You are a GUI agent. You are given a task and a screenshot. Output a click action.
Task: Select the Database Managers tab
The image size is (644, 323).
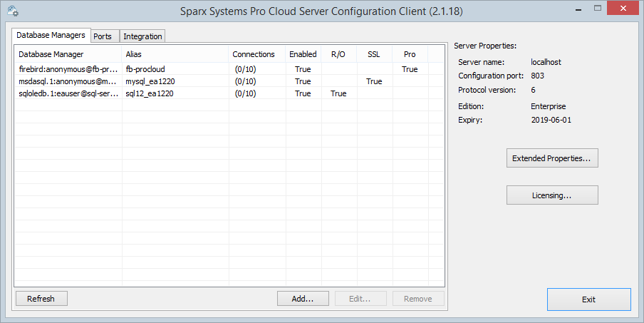pos(51,35)
